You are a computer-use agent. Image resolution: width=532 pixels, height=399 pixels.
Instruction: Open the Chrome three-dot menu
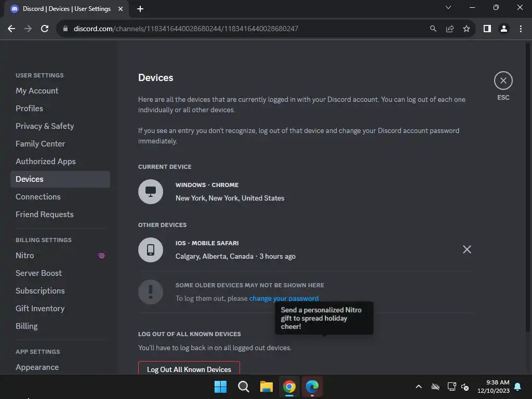click(x=521, y=29)
